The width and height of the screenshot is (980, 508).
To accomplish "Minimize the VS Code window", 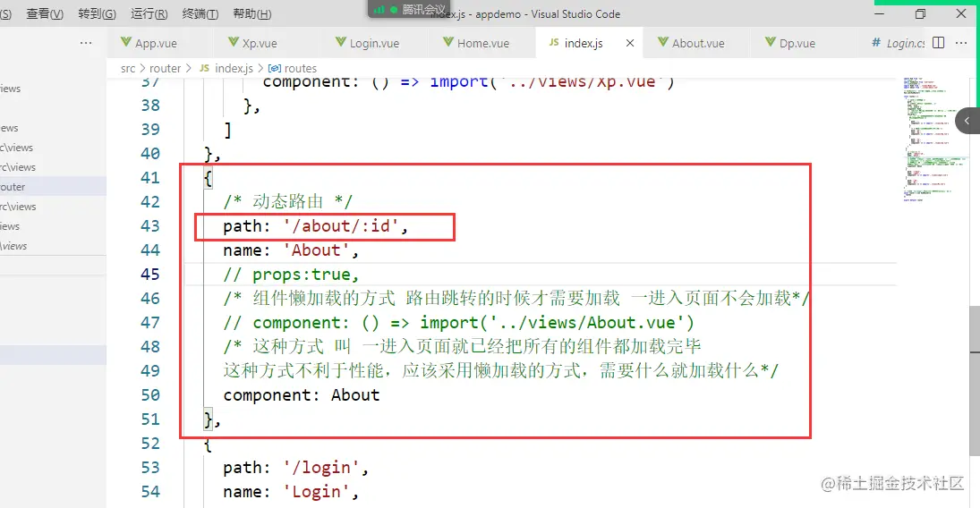I will (x=880, y=13).
